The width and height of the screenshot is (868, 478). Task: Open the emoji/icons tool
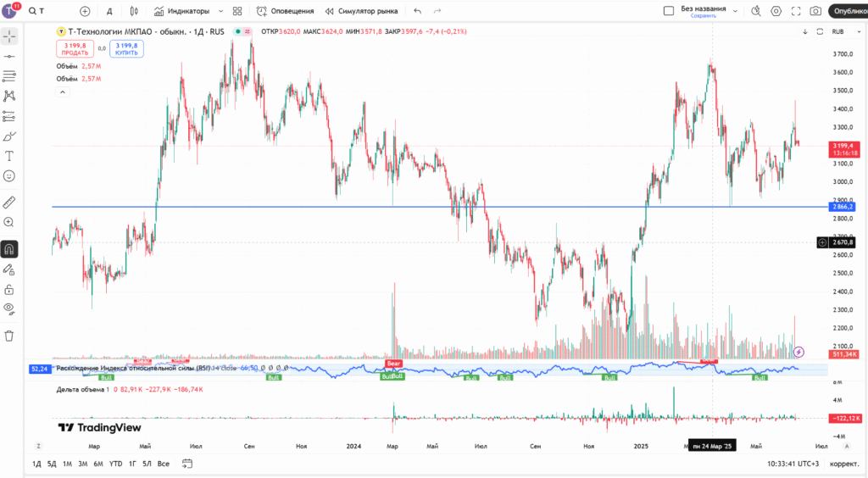[9, 176]
